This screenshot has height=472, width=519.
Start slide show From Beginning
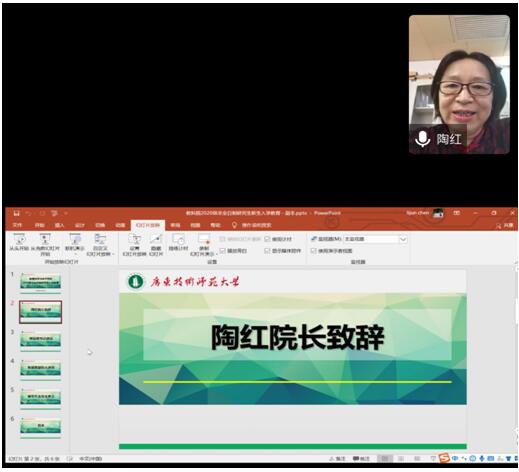tap(19, 243)
